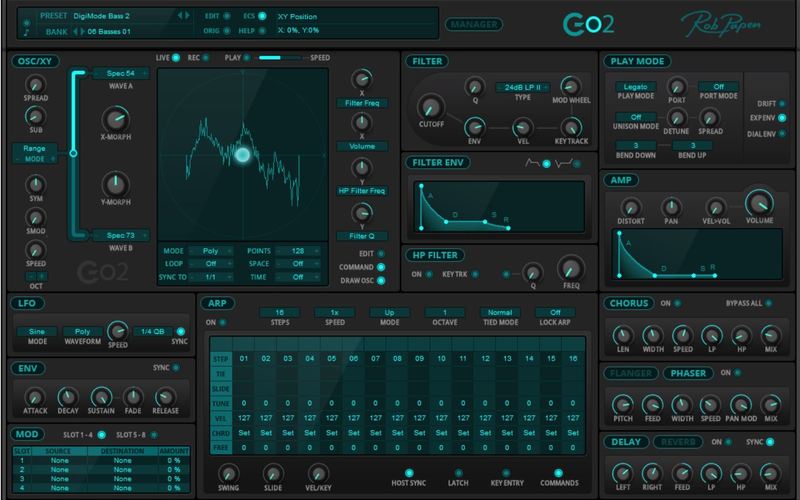Click the chorus LEN knob
800x500 pixels.
pos(622,335)
